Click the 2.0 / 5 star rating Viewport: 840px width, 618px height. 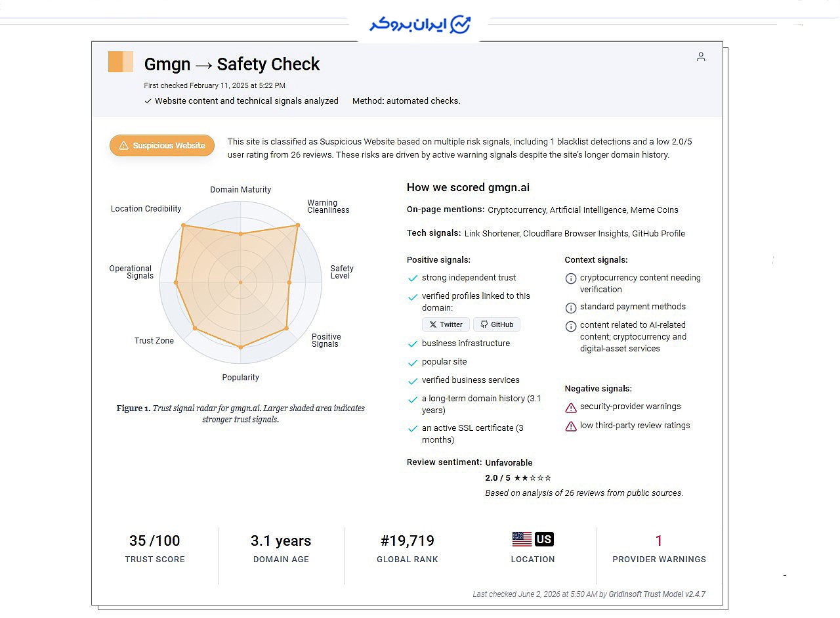[x=518, y=478]
